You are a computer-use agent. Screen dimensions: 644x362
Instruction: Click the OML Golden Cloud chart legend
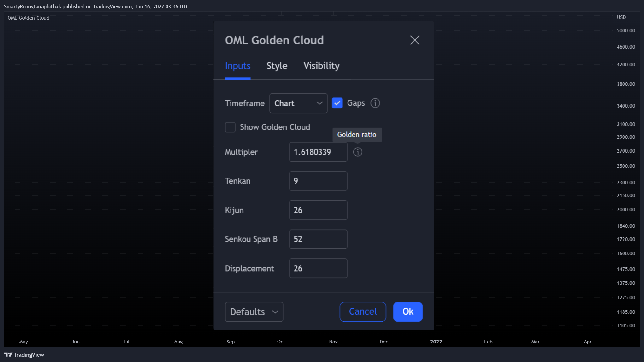28,18
